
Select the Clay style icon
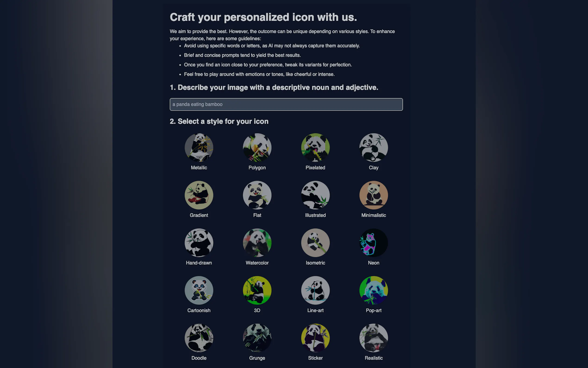tap(374, 147)
